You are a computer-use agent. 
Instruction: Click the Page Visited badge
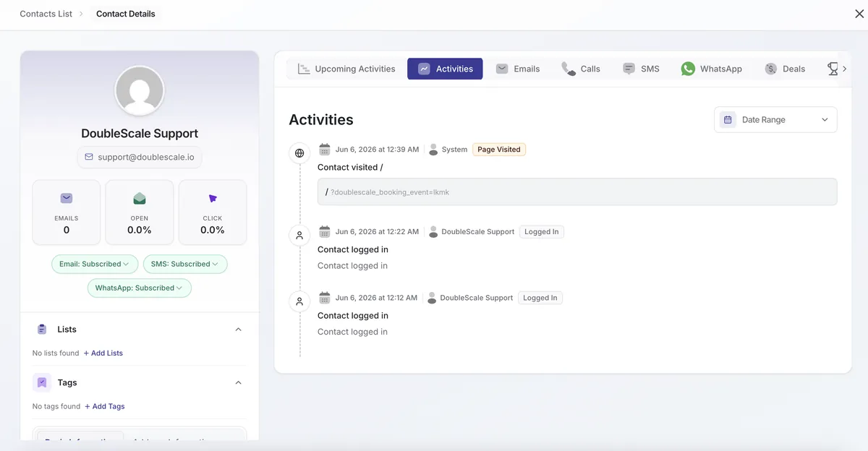[499, 150]
